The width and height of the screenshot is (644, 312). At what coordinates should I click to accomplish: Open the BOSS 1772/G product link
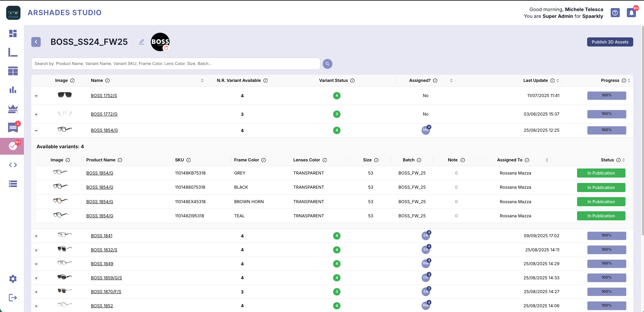pyautogui.click(x=104, y=114)
